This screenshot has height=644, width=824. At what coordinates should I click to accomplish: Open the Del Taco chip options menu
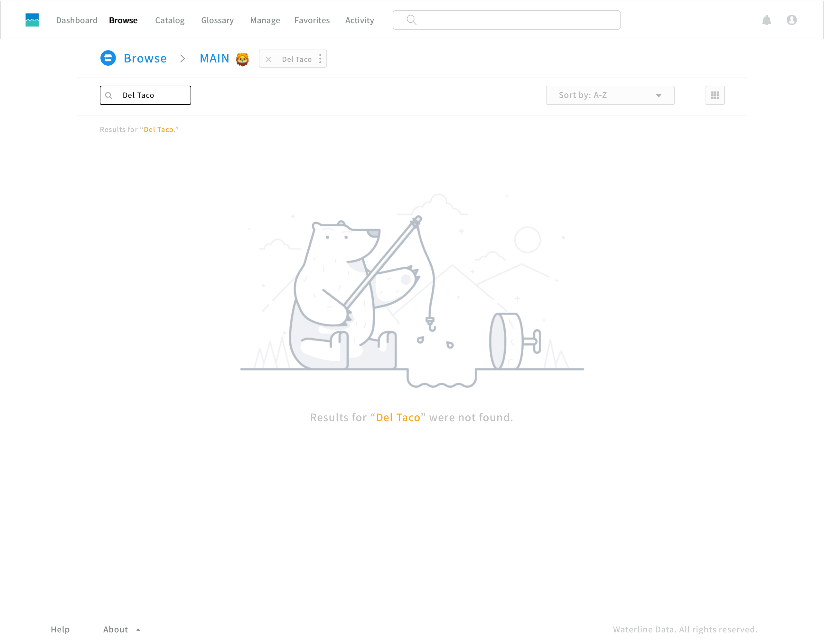click(320, 59)
